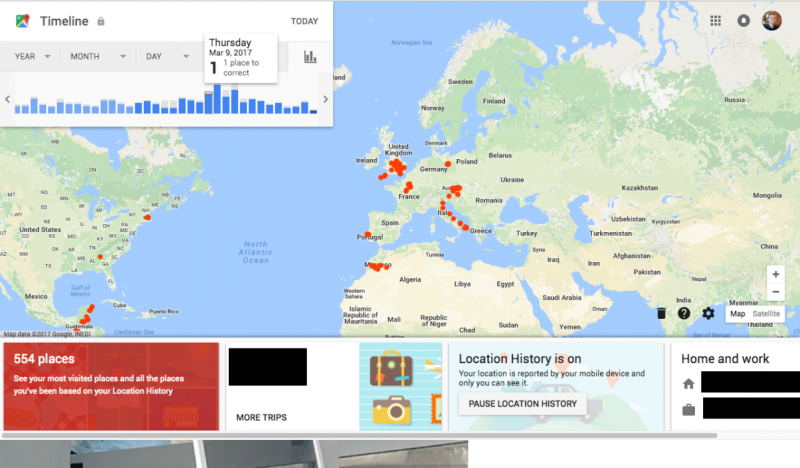
Task: Click the home address icon
Action: [x=688, y=383]
